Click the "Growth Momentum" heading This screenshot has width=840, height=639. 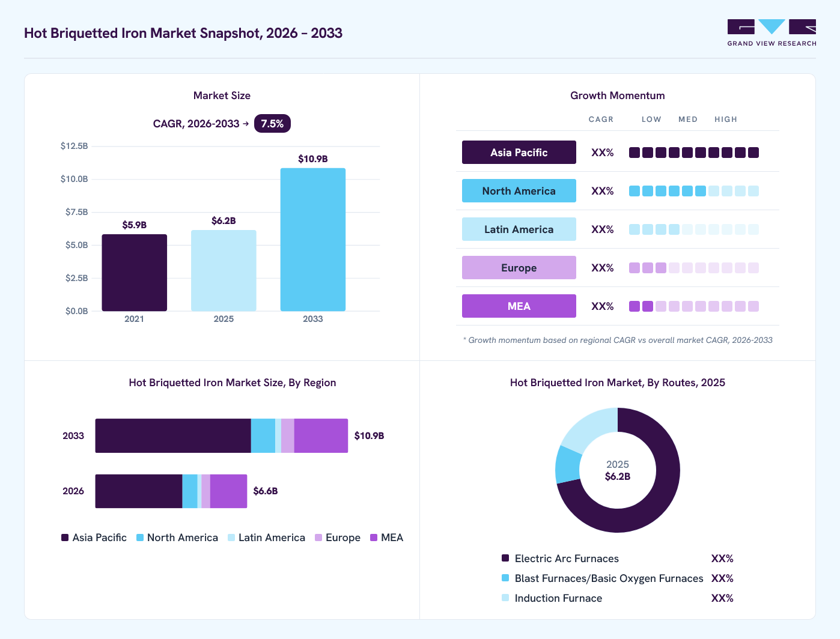point(618,95)
